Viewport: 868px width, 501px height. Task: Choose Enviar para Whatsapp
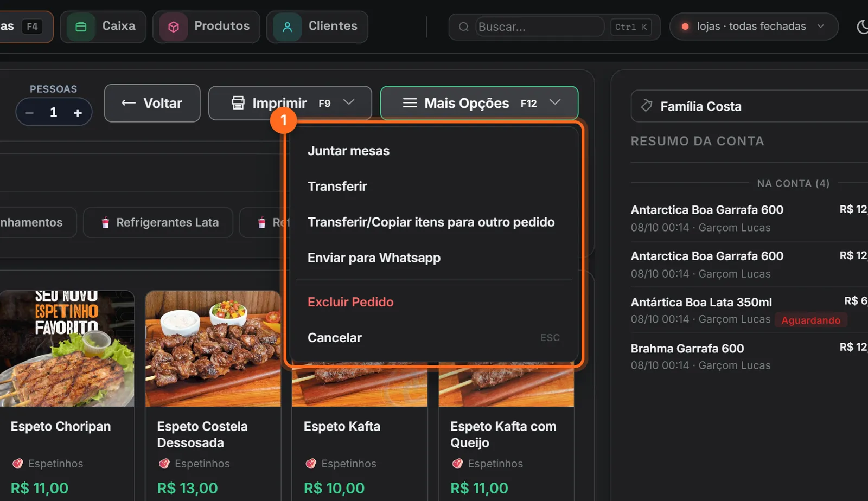[x=434, y=258]
